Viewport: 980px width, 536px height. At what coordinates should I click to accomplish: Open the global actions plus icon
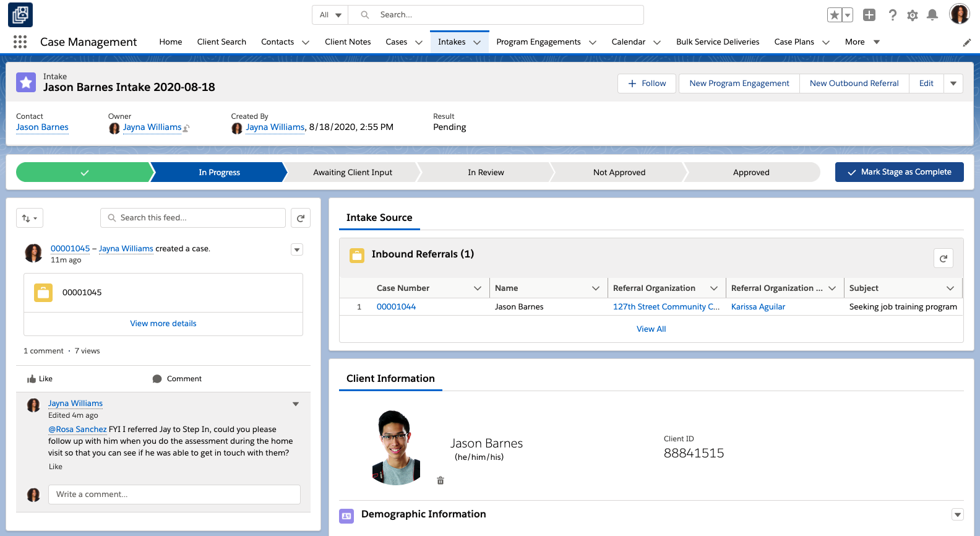[869, 15]
